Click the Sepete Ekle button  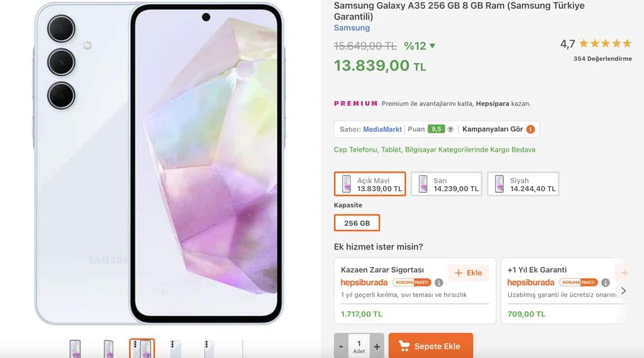431,346
